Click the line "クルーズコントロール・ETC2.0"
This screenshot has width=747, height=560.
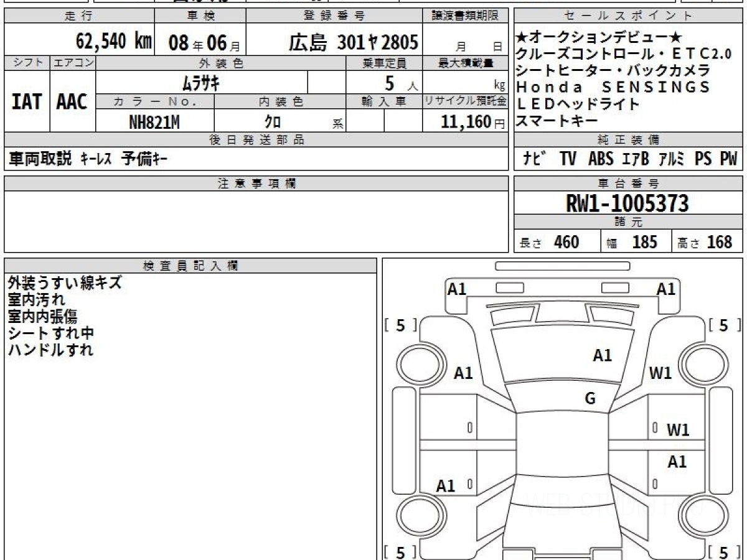pyautogui.click(x=624, y=54)
